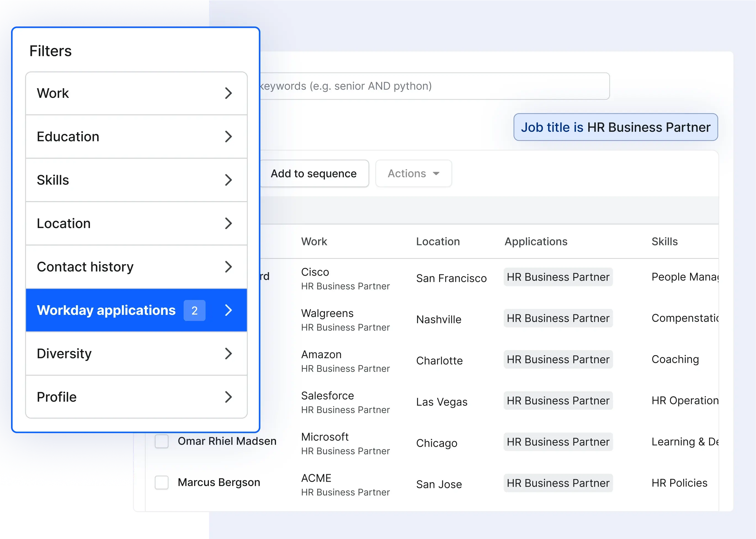Click the Charlotte location cell

[440, 360]
